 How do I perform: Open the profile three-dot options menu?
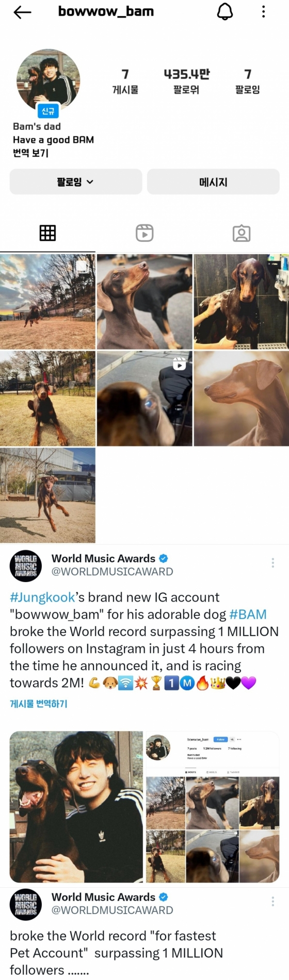(x=263, y=11)
